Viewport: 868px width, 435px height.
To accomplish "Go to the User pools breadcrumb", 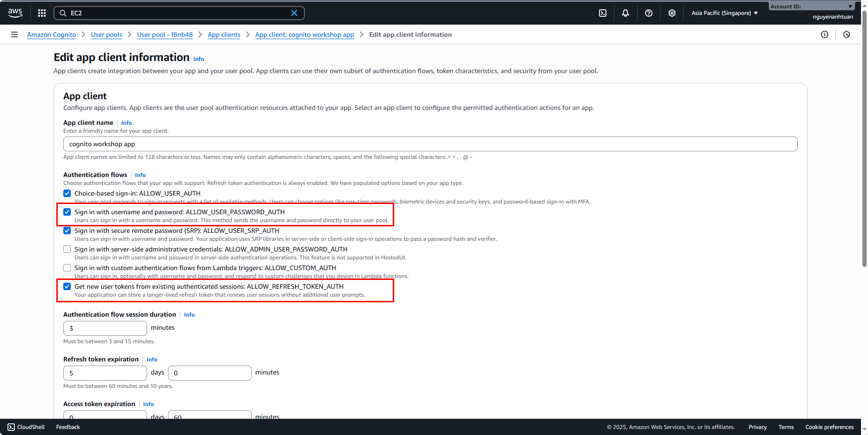I will tap(107, 34).
